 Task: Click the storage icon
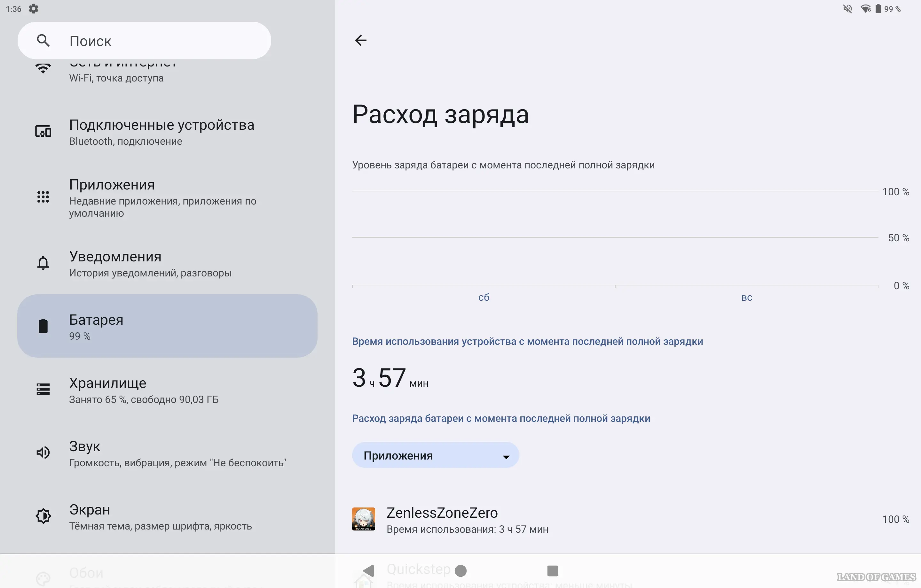pyautogui.click(x=43, y=389)
